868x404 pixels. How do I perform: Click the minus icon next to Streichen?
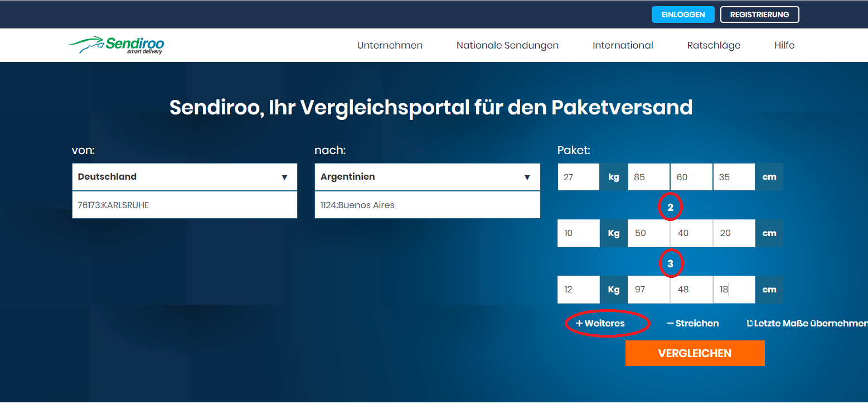(x=671, y=323)
